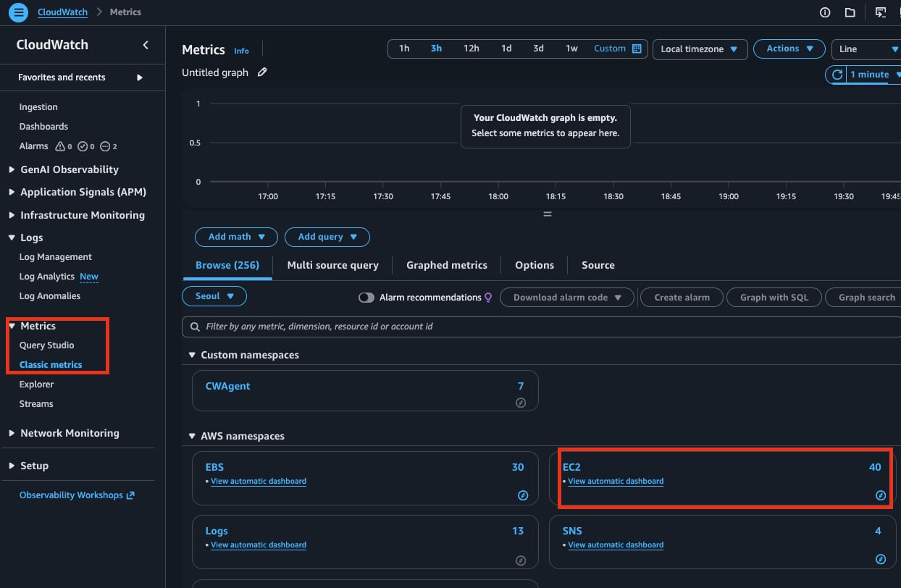Open the Local timezone dropdown
Image resolution: width=901 pixels, height=588 pixels.
point(700,49)
